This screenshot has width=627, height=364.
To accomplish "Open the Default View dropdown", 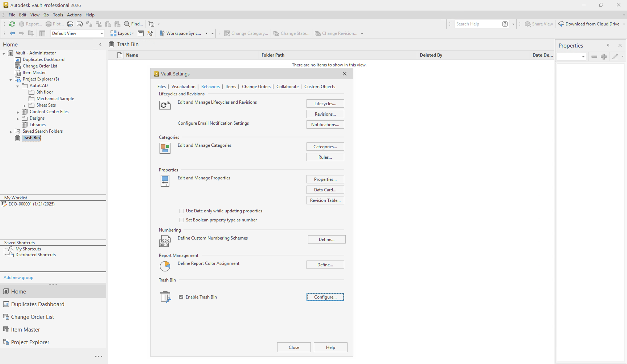I will 101,33.
